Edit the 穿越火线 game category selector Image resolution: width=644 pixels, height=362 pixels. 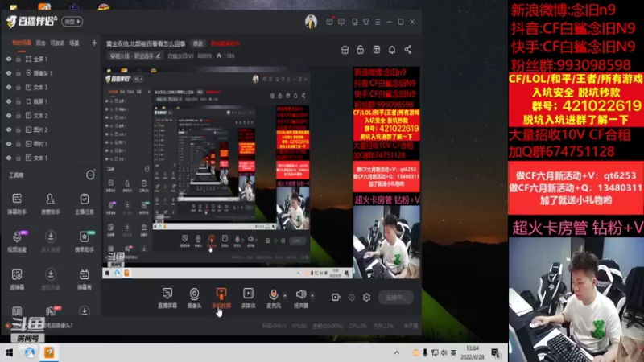click(134, 56)
